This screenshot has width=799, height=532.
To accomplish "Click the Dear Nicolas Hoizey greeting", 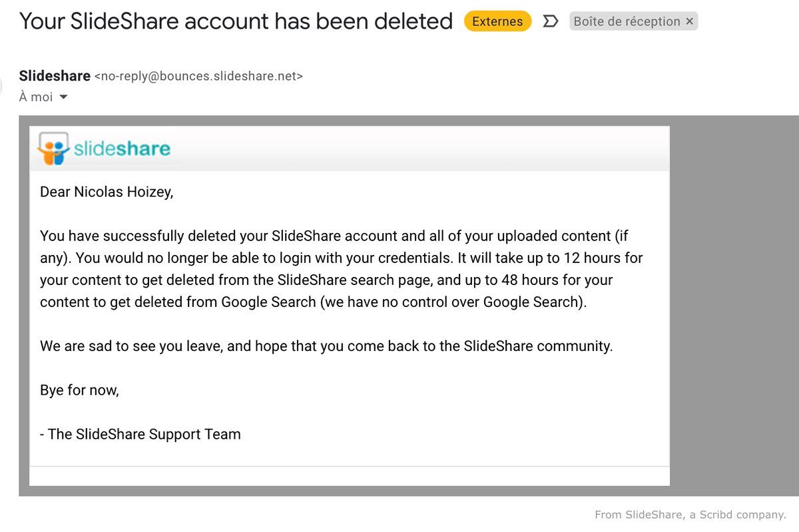I will tap(107, 192).
